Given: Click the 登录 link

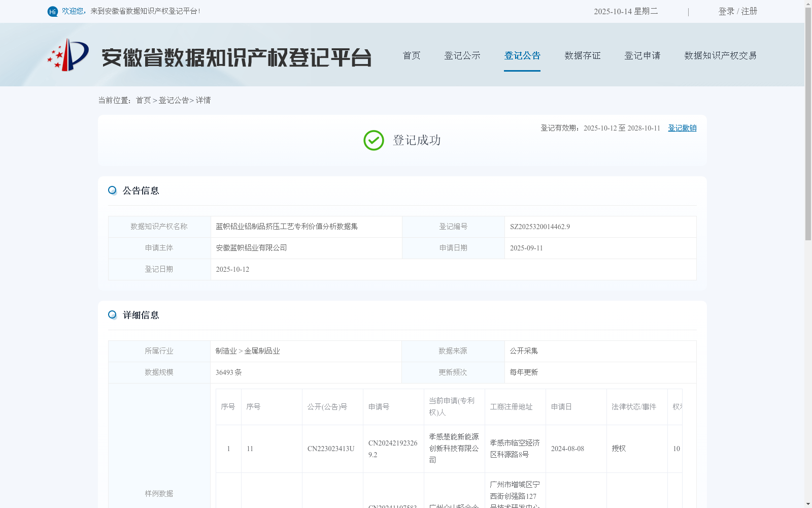Looking at the screenshot, I should coord(726,11).
